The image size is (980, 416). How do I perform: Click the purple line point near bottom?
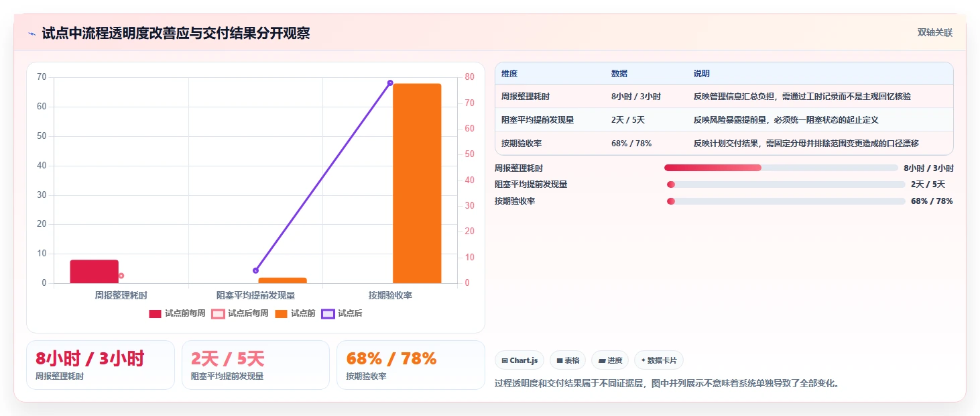(255, 270)
